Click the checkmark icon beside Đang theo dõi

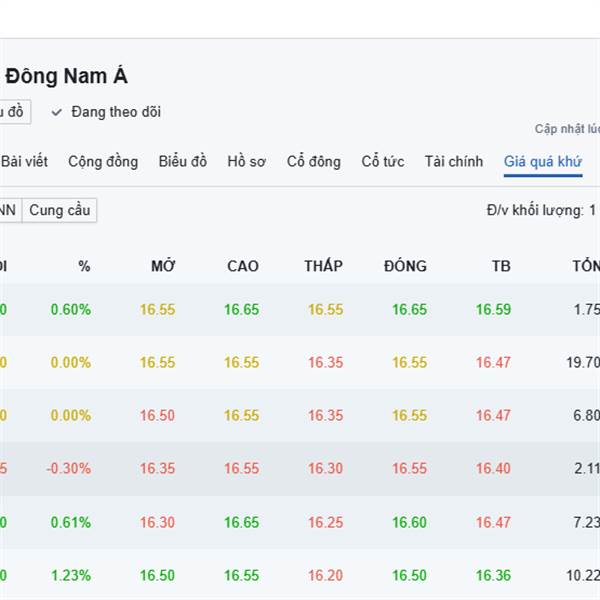point(57,112)
